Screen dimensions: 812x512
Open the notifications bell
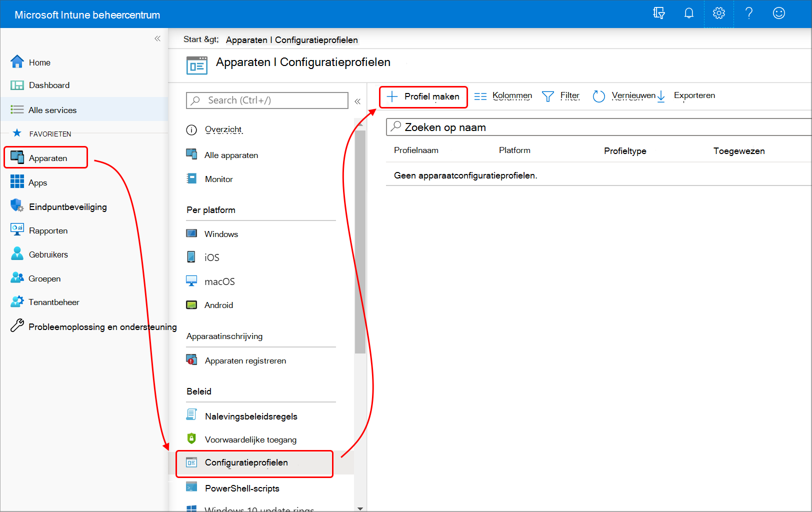[x=689, y=13]
